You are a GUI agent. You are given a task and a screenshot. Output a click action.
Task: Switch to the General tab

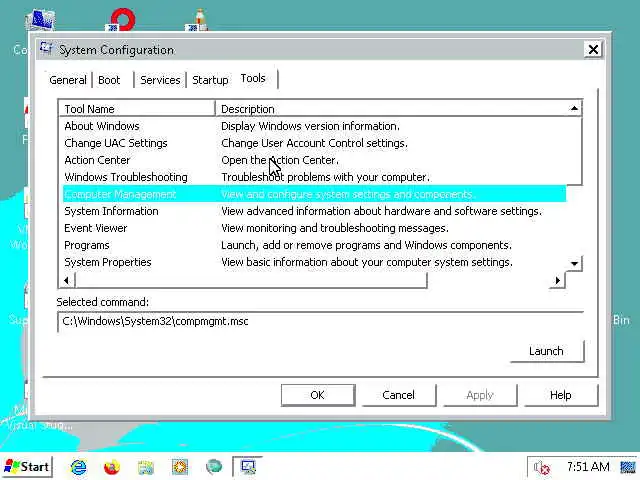click(68, 80)
